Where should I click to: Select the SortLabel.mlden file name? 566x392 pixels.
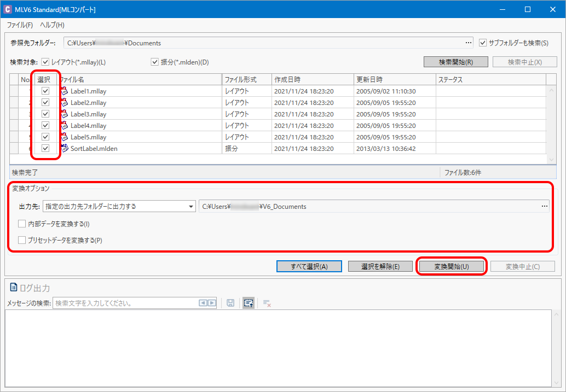pyautogui.click(x=94, y=149)
